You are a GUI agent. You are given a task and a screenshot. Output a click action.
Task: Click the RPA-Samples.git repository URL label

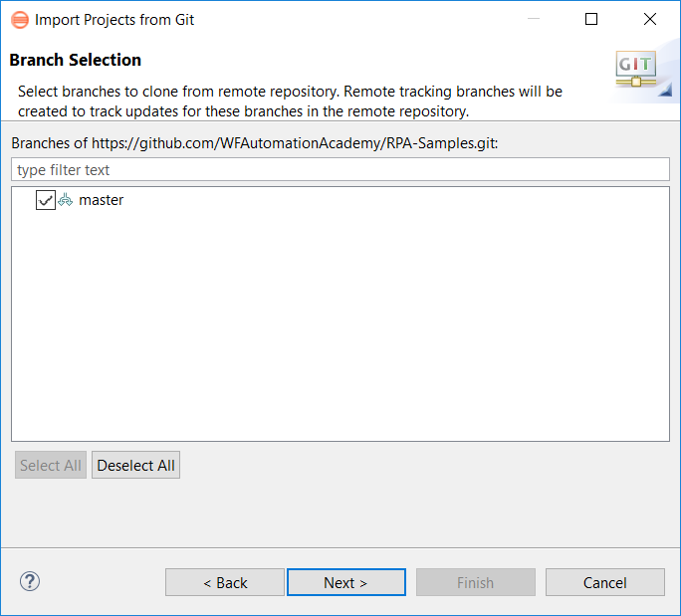coord(255,143)
